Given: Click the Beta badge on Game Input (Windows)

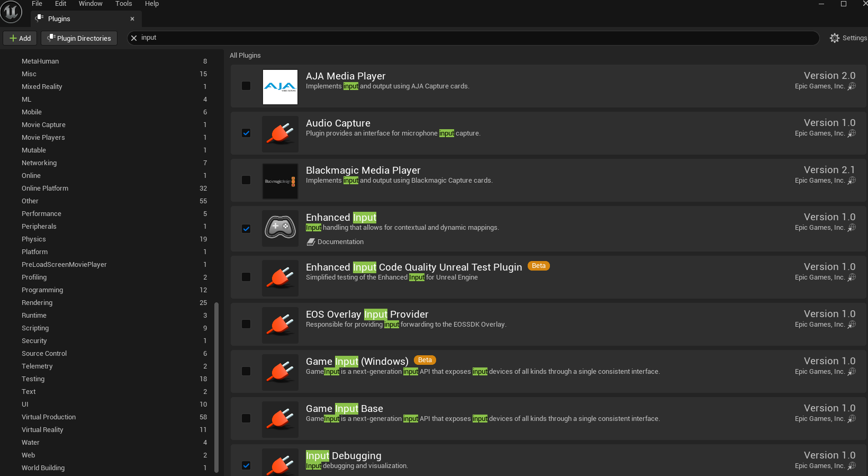Looking at the screenshot, I should (x=425, y=360).
